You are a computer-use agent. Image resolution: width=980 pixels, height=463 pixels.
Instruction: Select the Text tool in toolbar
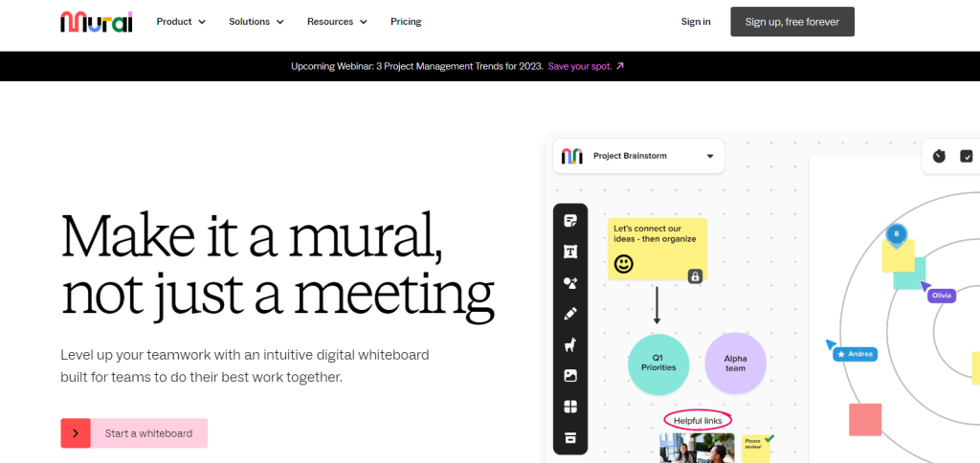pos(570,252)
